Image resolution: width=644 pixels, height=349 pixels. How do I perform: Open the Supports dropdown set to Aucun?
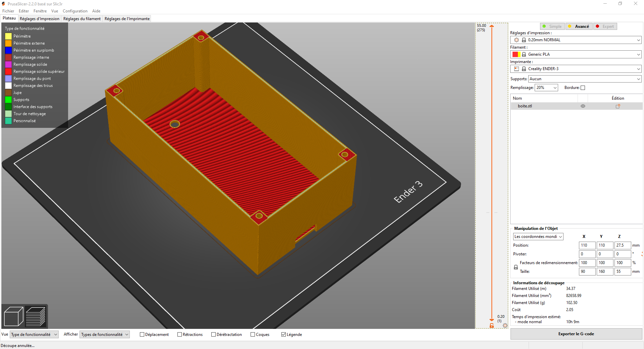point(585,79)
